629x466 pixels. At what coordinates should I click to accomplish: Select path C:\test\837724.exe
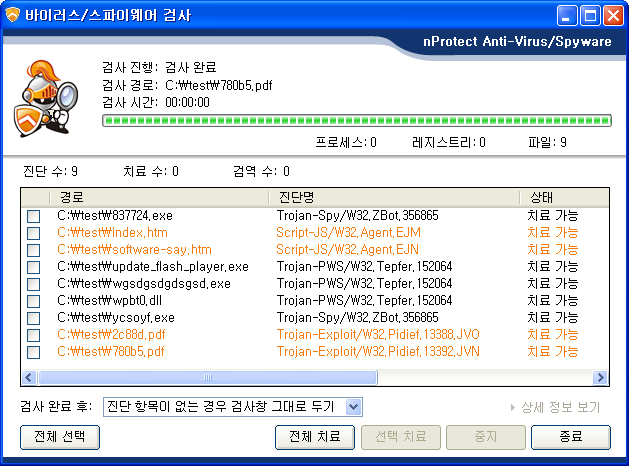(x=115, y=216)
